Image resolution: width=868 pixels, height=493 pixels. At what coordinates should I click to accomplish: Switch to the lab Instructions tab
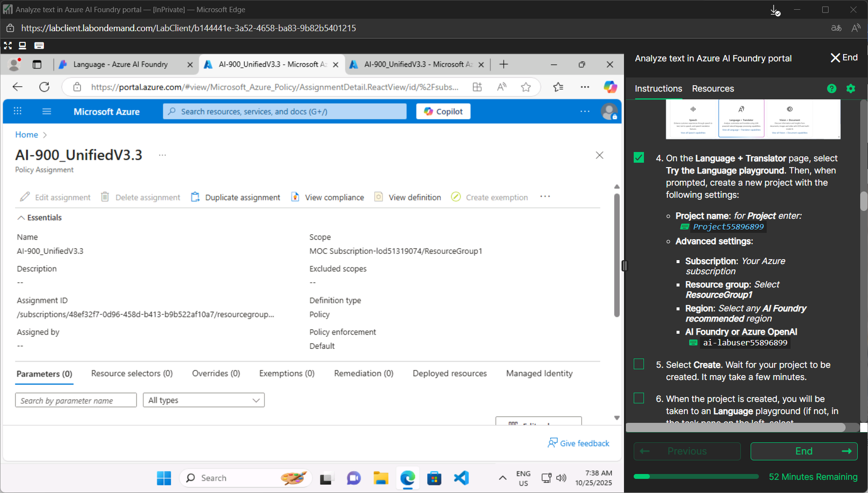tap(659, 89)
